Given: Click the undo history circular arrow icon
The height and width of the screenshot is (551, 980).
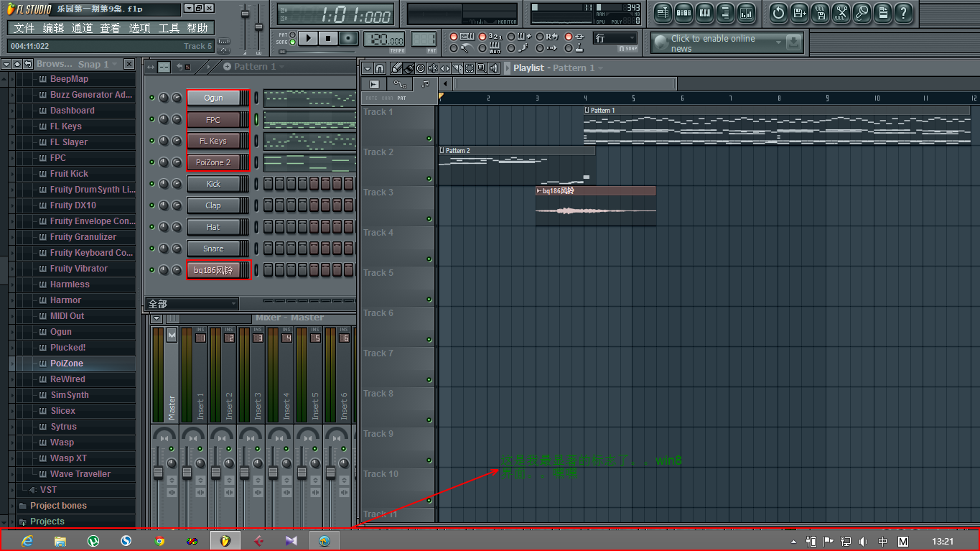Looking at the screenshot, I should (779, 12).
